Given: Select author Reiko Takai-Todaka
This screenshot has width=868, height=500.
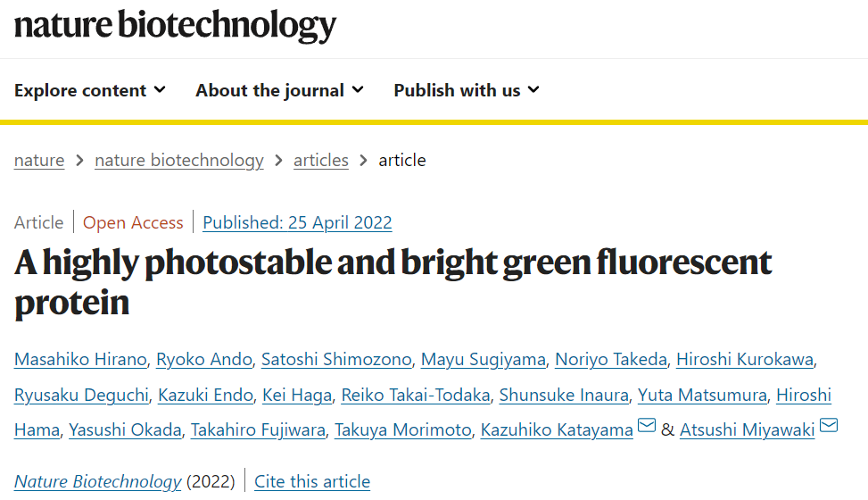Looking at the screenshot, I should pyautogui.click(x=416, y=395).
